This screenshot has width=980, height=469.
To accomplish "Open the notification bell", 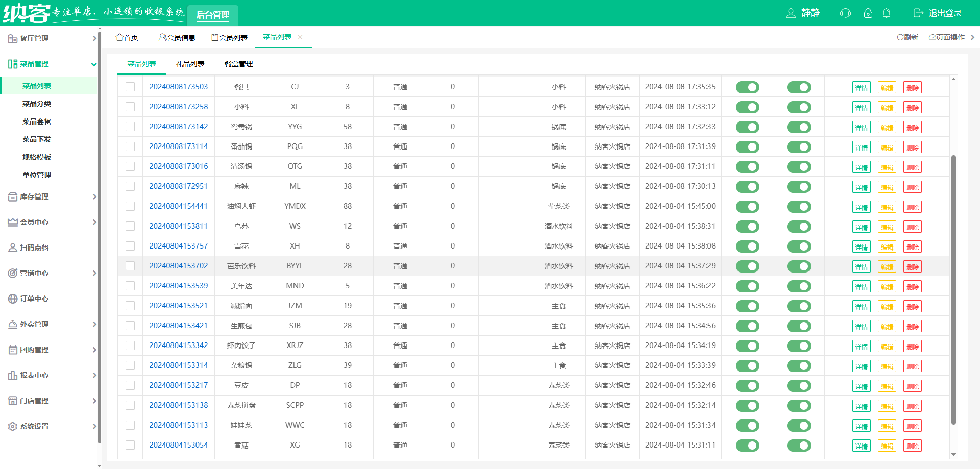I will coord(887,13).
